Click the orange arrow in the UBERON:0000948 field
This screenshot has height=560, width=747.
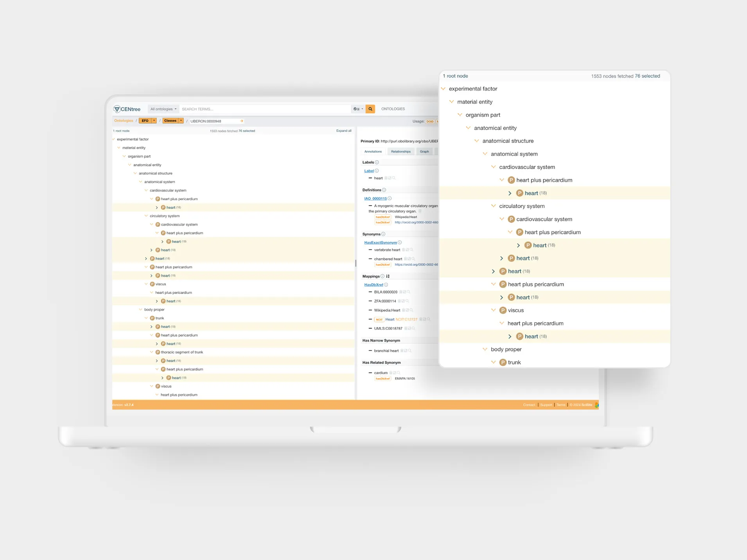tap(242, 121)
